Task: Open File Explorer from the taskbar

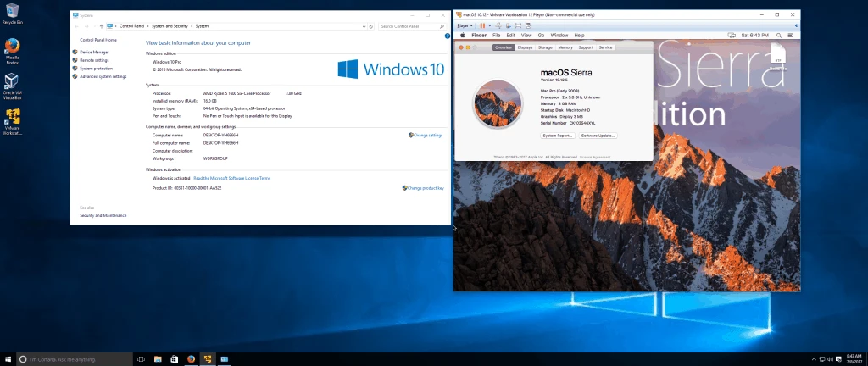Action: [157, 359]
